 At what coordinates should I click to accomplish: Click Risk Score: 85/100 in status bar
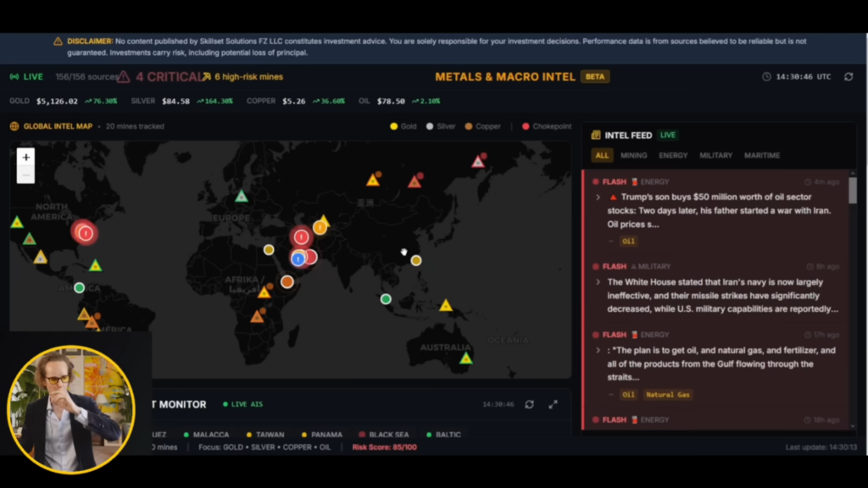[x=384, y=447]
